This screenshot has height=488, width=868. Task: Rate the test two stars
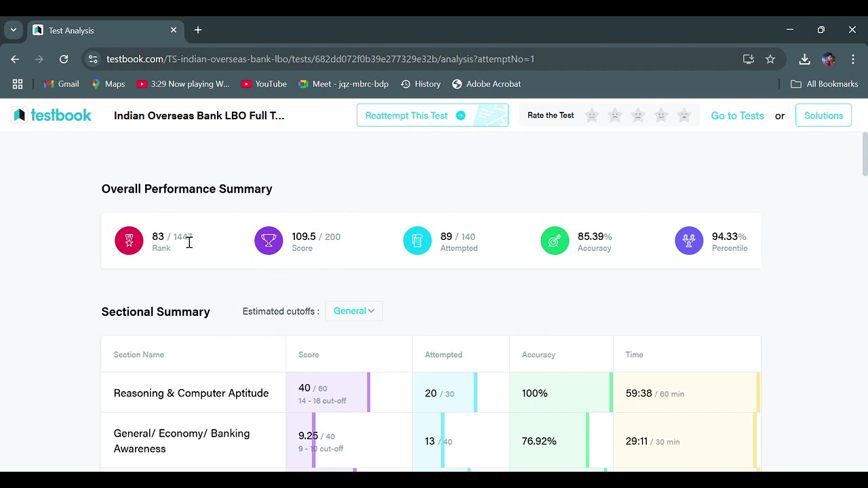[615, 115]
